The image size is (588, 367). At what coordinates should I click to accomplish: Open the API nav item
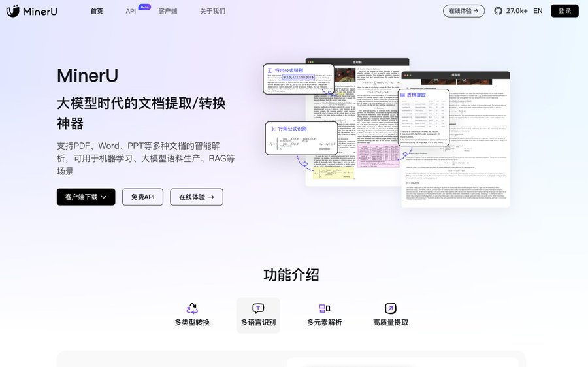pyautogui.click(x=131, y=11)
